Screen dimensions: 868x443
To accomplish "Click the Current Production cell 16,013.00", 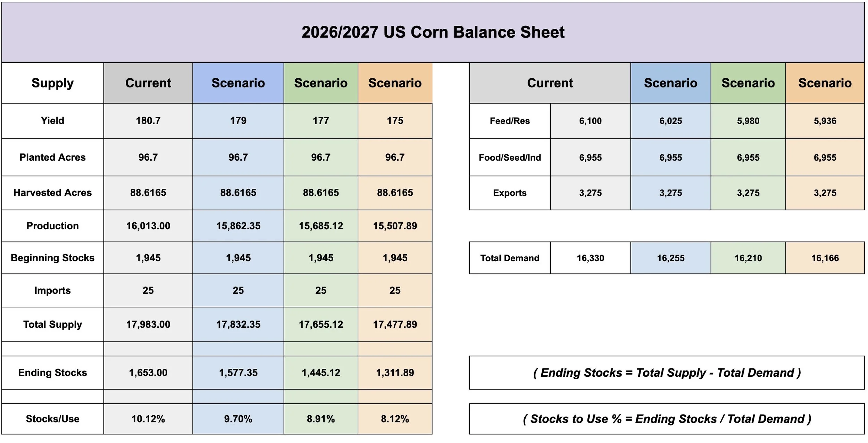I will coord(148,226).
